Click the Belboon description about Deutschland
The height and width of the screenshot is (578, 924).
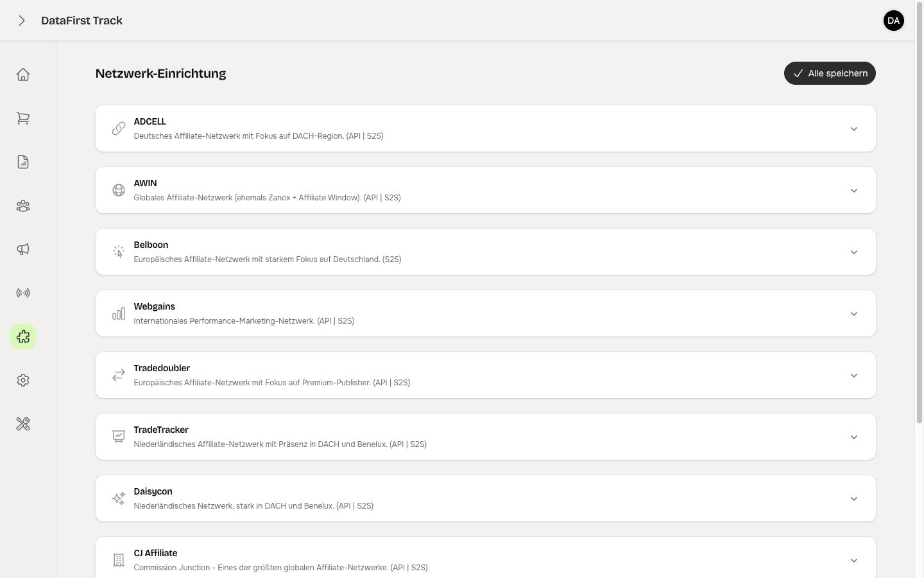click(268, 259)
